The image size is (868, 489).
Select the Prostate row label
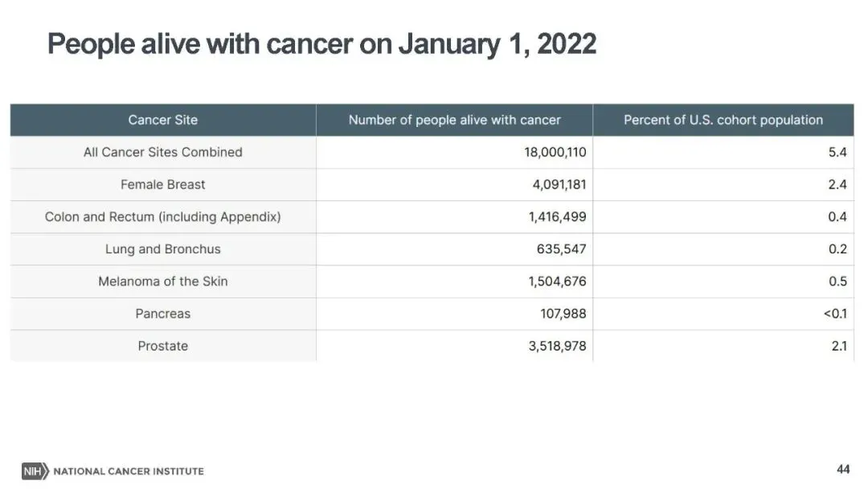click(x=162, y=346)
